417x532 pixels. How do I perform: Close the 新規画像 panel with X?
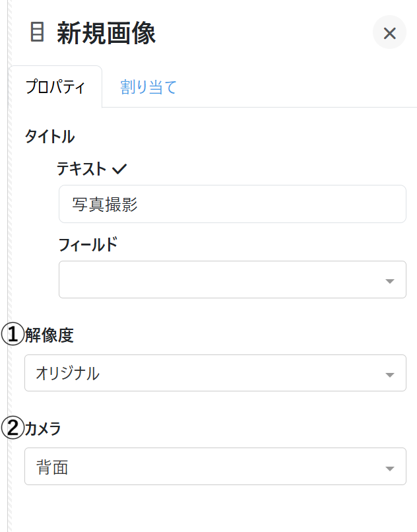[389, 33]
